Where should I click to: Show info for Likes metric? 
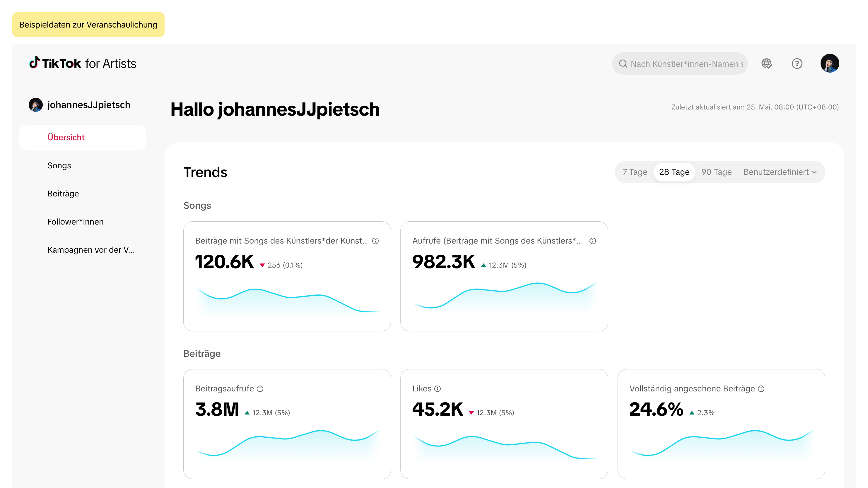coord(438,389)
